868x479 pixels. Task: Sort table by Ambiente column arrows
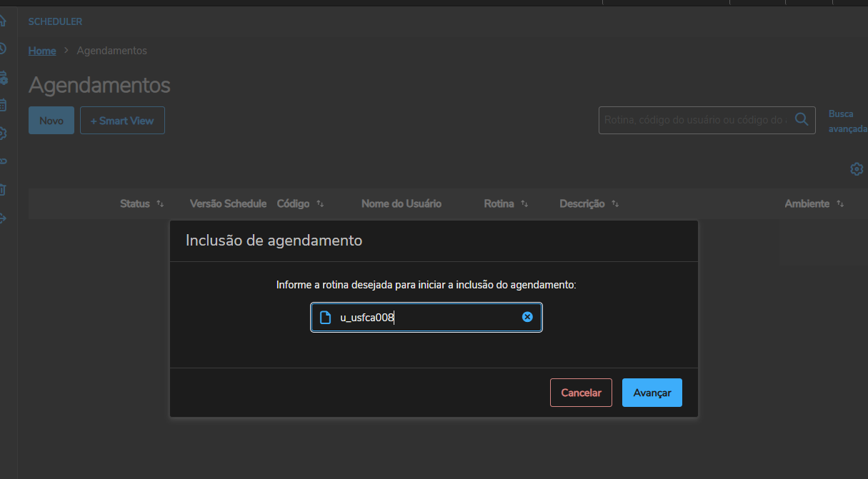pos(840,204)
